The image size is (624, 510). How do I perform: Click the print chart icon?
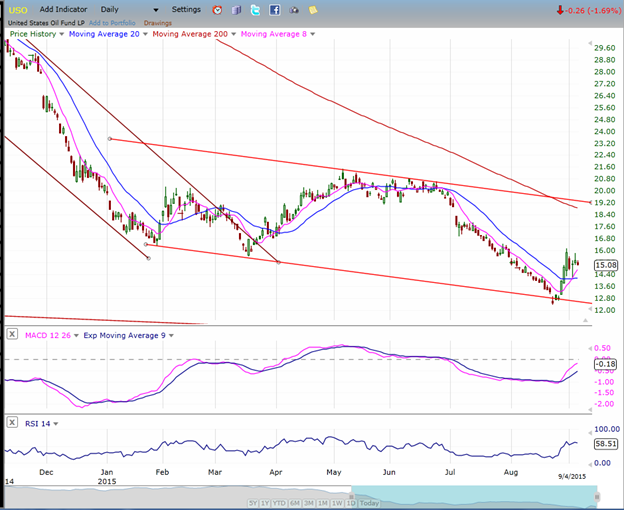(293, 10)
